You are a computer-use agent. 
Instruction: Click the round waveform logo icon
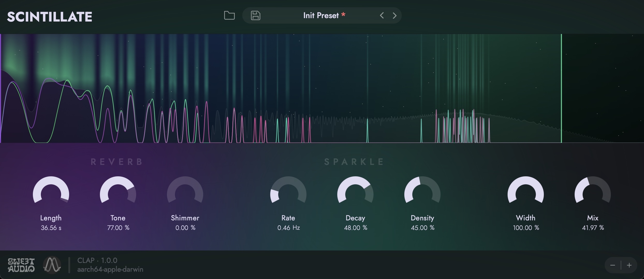(x=52, y=265)
